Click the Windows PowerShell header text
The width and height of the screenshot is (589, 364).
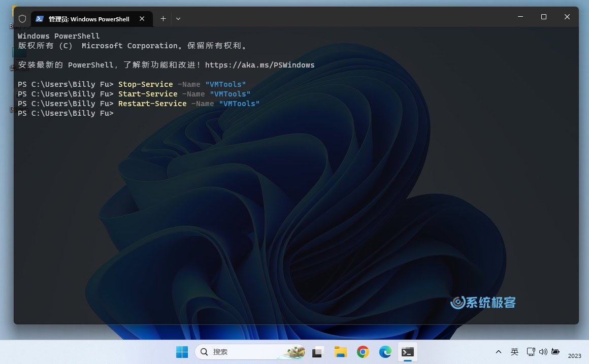[x=58, y=36]
